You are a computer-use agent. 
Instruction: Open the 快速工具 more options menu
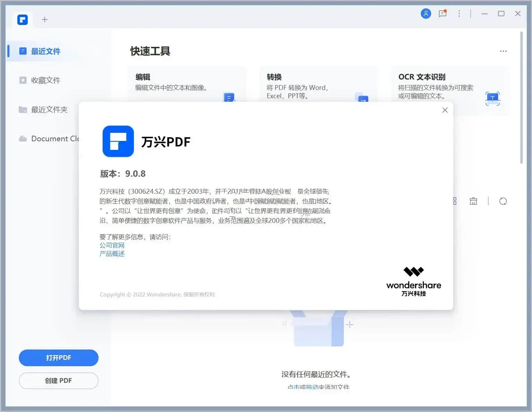[503, 51]
